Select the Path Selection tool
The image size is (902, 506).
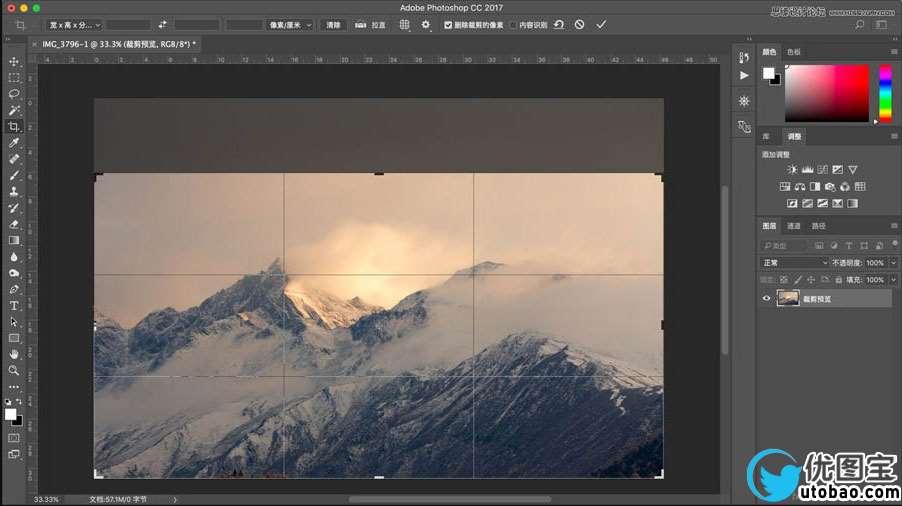click(x=14, y=322)
